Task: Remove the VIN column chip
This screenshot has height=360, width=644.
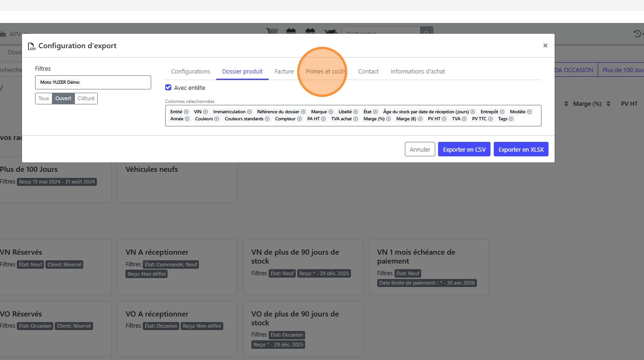Action: (205, 112)
